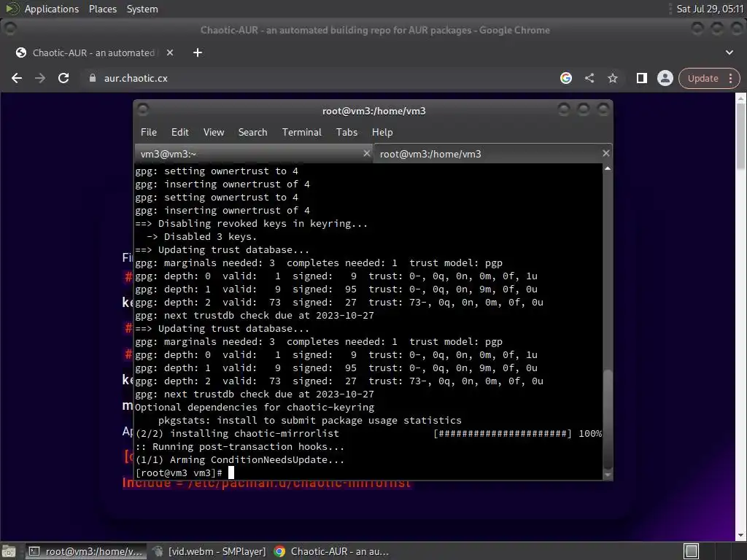
Task: Reload the aur.chaotic.cx page
Action: (x=63, y=78)
